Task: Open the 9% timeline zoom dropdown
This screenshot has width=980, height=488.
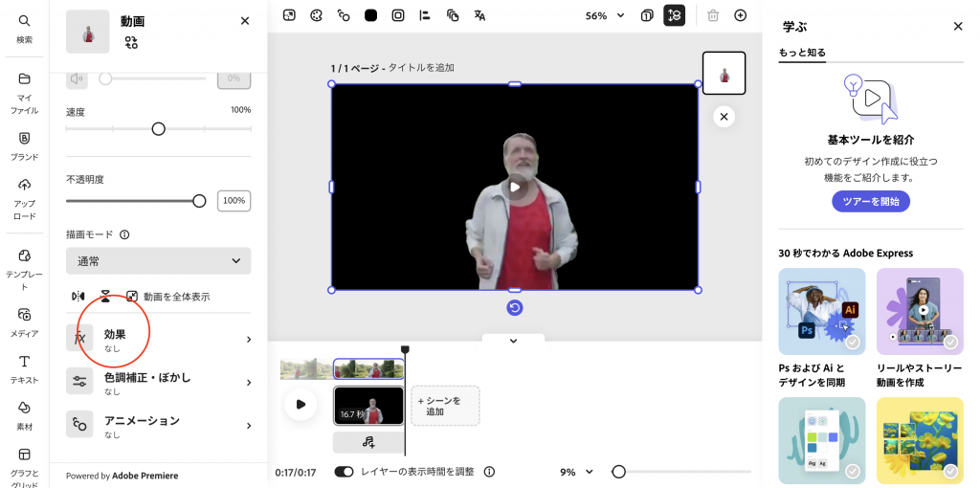Action: point(575,472)
